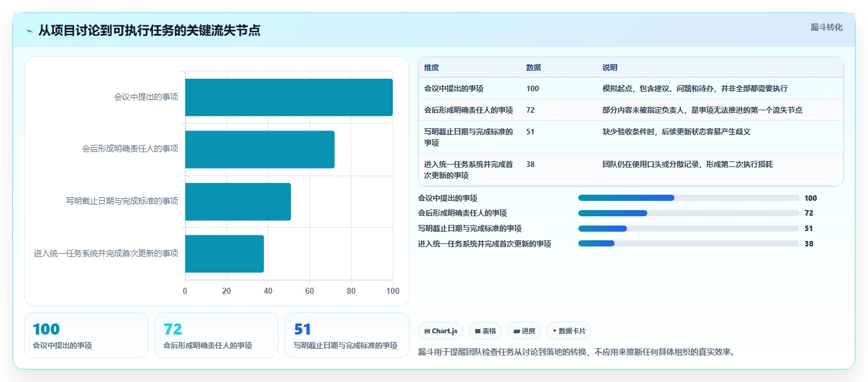The image size is (868, 382).
Task: Click description 模拟起点，包含建议、问题和待办
Action: point(695,89)
